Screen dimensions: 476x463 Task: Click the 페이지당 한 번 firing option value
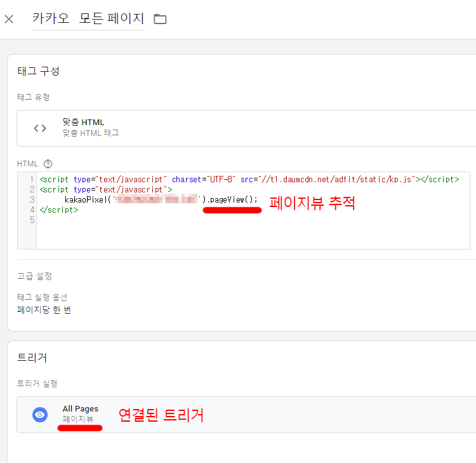44,310
